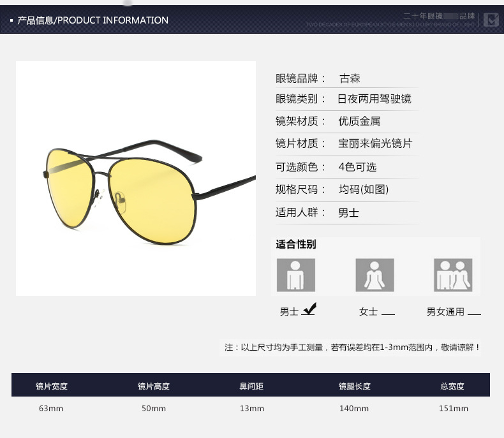Select the 总宽度 column header
This screenshot has height=438, width=504.
click(x=452, y=386)
